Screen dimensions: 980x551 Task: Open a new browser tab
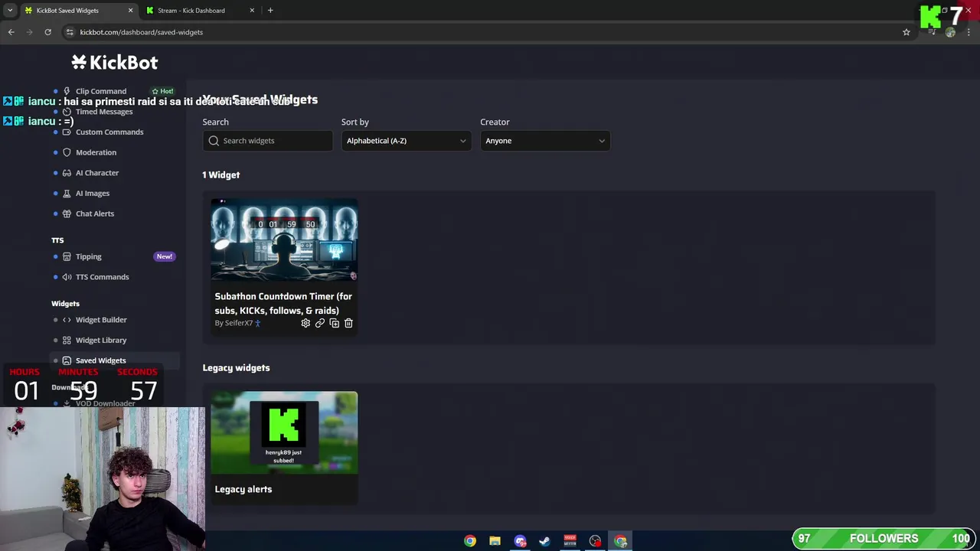270,11
